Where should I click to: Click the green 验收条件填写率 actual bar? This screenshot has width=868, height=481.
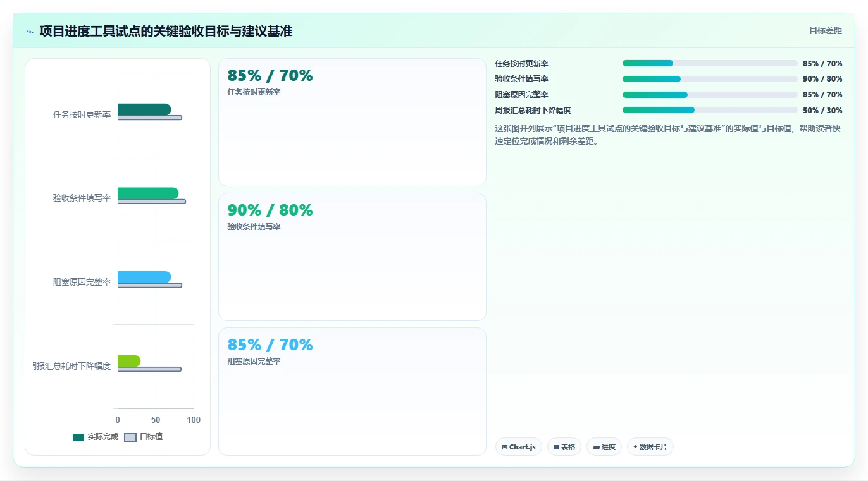point(148,193)
